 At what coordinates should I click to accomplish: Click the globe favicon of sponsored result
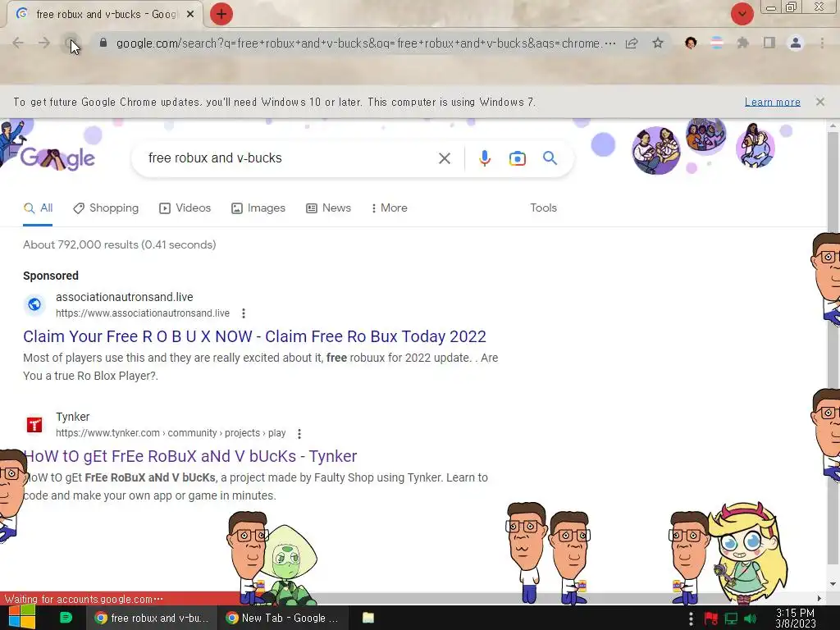pos(34,304)
